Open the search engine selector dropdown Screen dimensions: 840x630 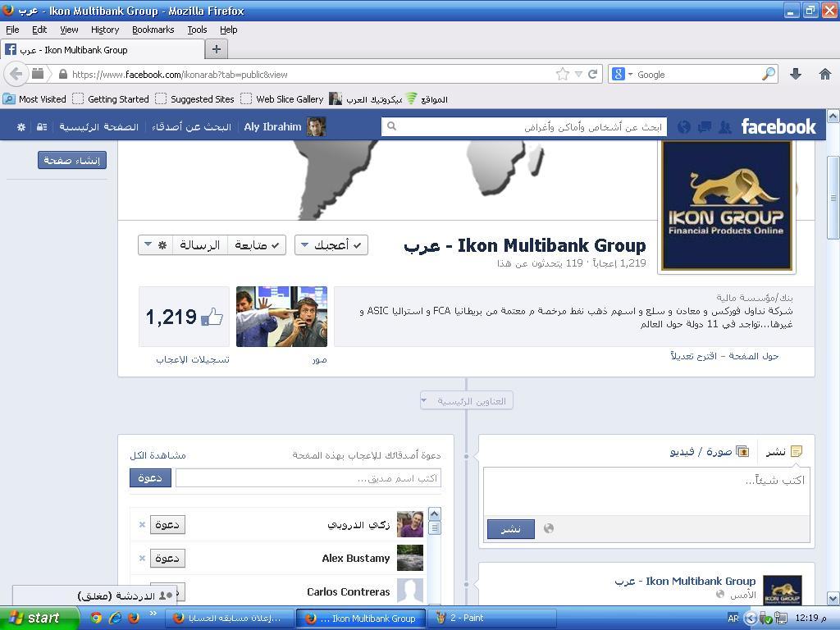tap(622, 74)
